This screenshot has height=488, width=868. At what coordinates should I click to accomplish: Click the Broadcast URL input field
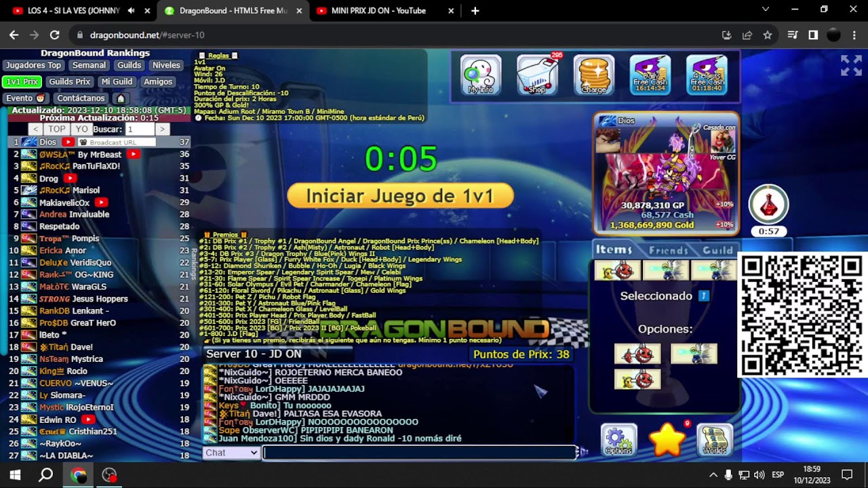[x=117, y=142]
